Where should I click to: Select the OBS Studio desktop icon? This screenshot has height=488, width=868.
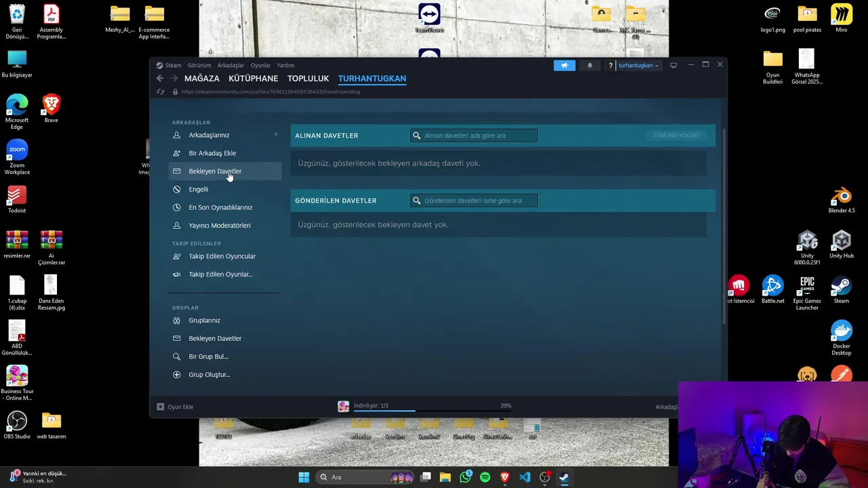tap(17, 425)
